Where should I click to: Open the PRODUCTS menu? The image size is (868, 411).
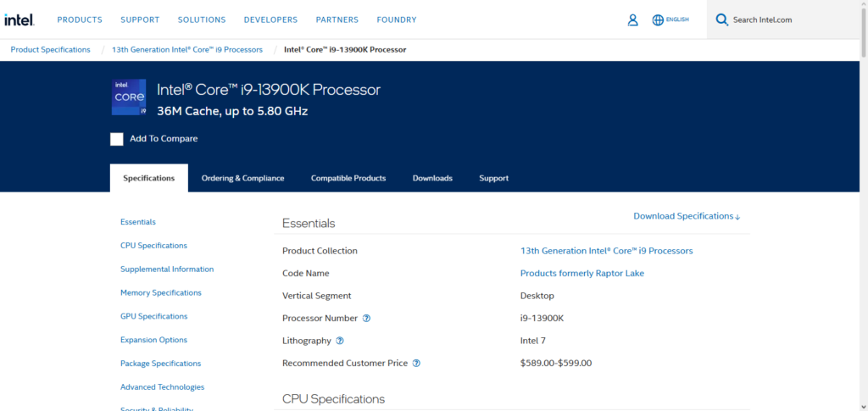click(x=80, y=19)
